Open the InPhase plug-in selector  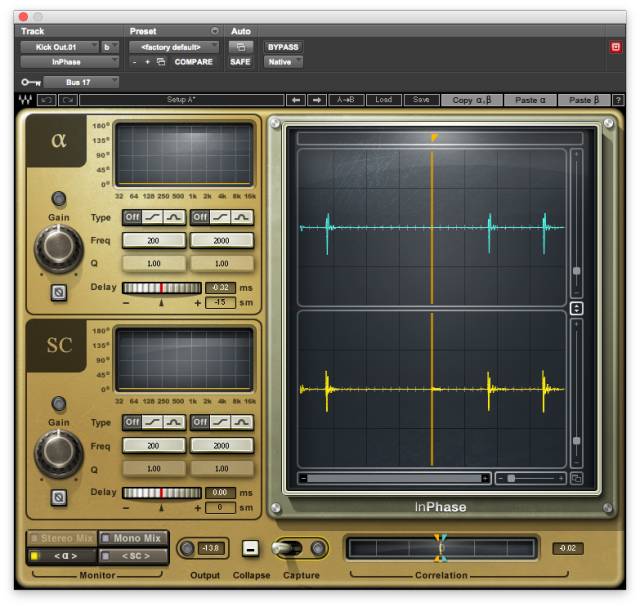pos(70,62)
